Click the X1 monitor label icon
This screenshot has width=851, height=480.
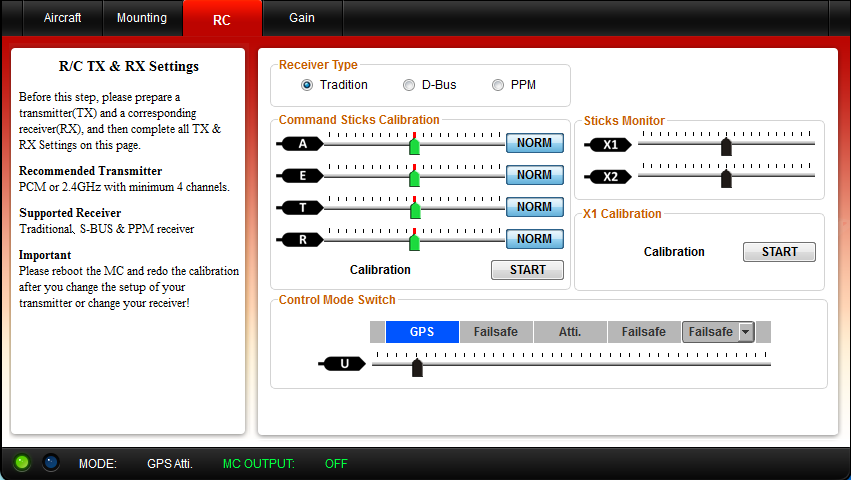point(610,145)
